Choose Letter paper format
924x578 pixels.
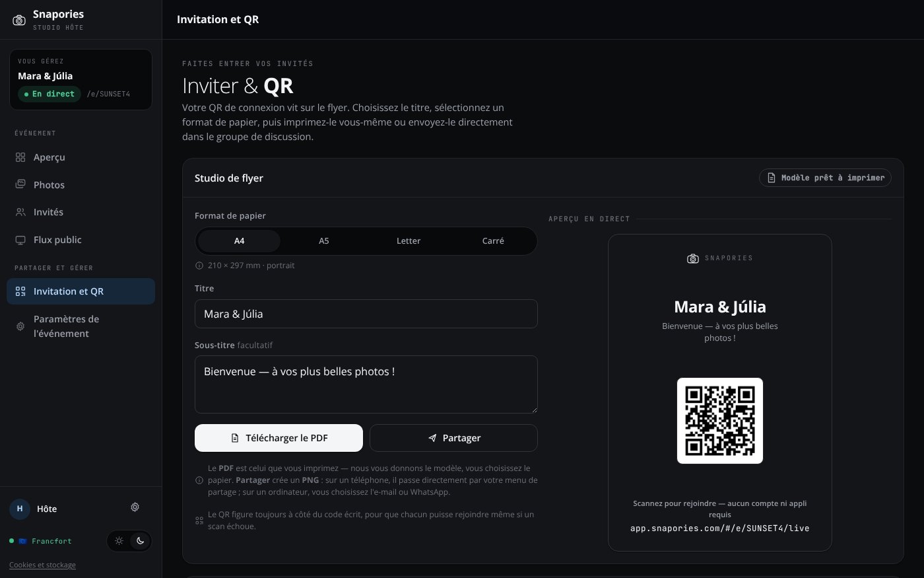409,241
